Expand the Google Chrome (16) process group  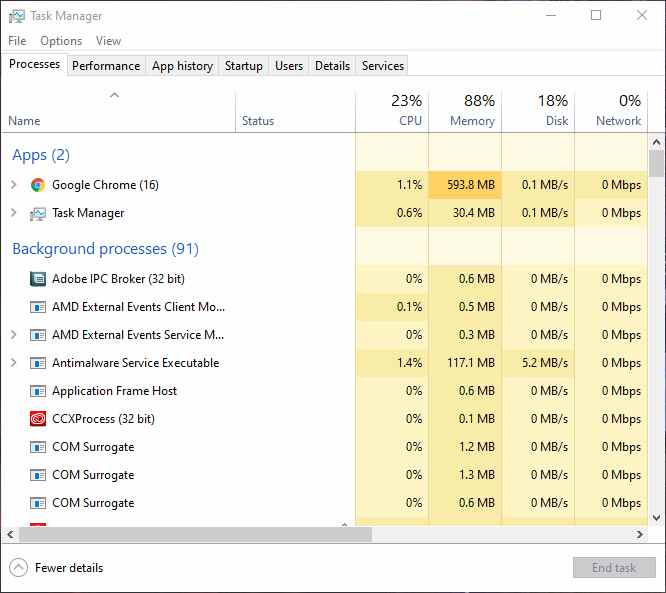[14, 184]
